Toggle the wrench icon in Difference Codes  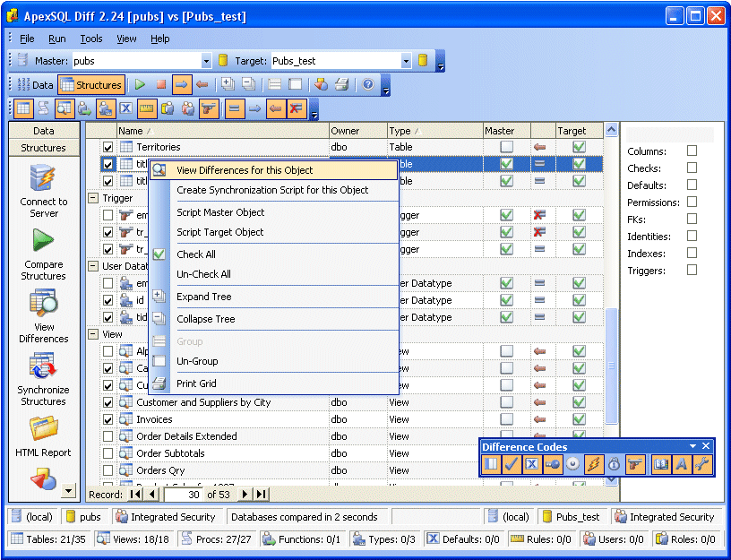coord(701,464)
